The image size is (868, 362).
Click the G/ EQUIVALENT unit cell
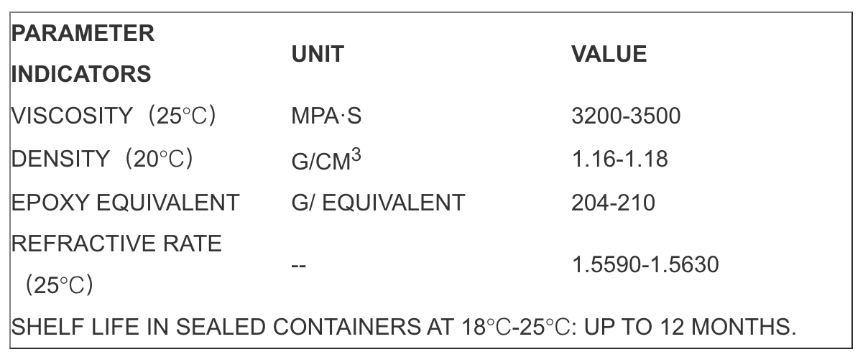click(x=378, y=203)
